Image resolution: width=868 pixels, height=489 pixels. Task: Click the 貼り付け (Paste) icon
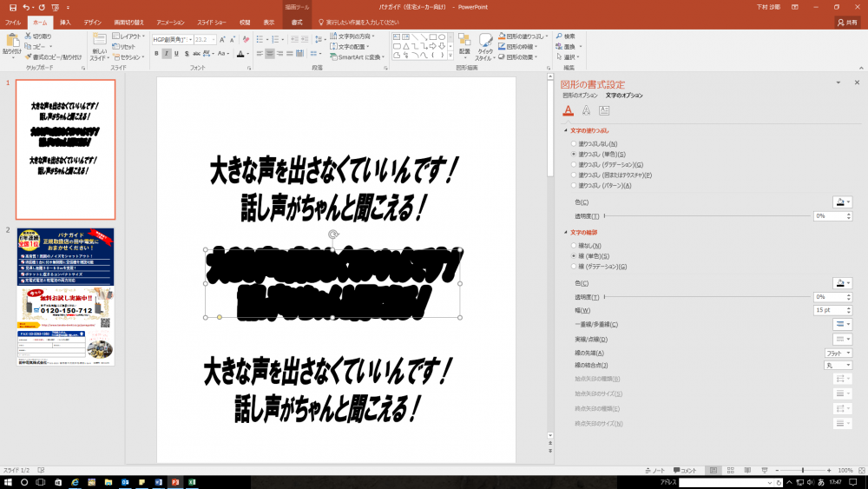click(12, 42)
